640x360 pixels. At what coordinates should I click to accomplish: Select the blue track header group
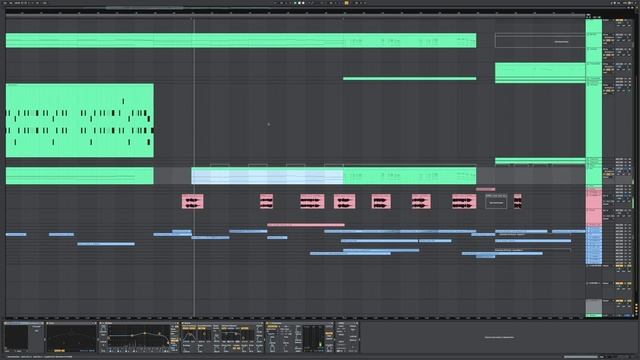[x=594, y=245]
